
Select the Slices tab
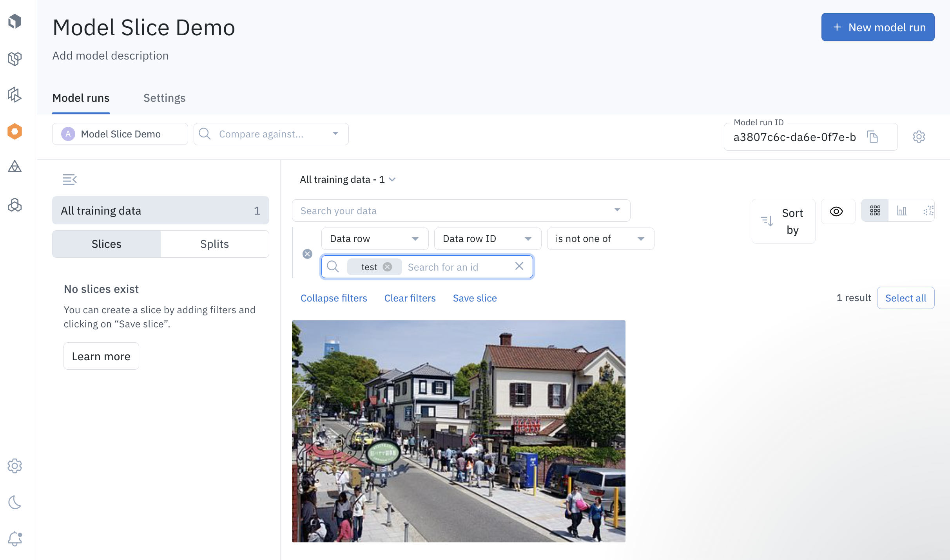coord(106,243)
